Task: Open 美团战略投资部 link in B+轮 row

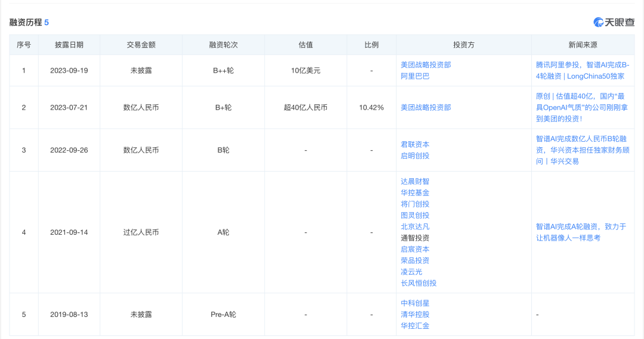Action: pos(426,107)
